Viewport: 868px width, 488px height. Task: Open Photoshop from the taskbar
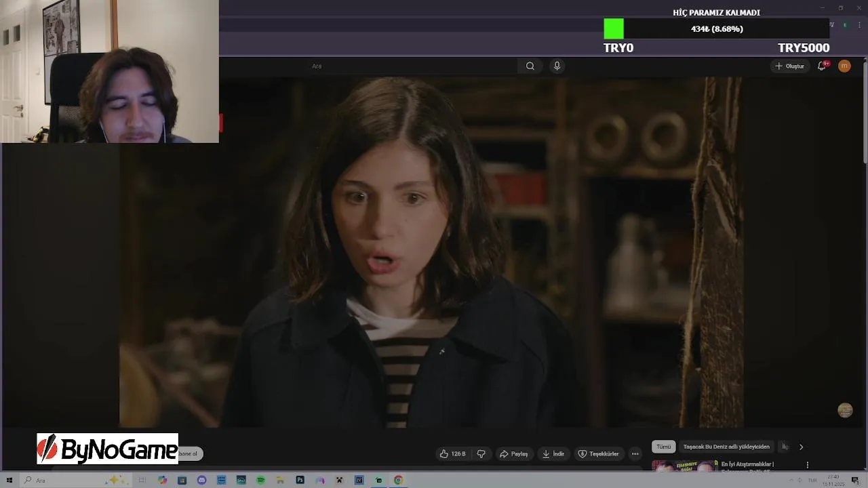tap(300, 480)
